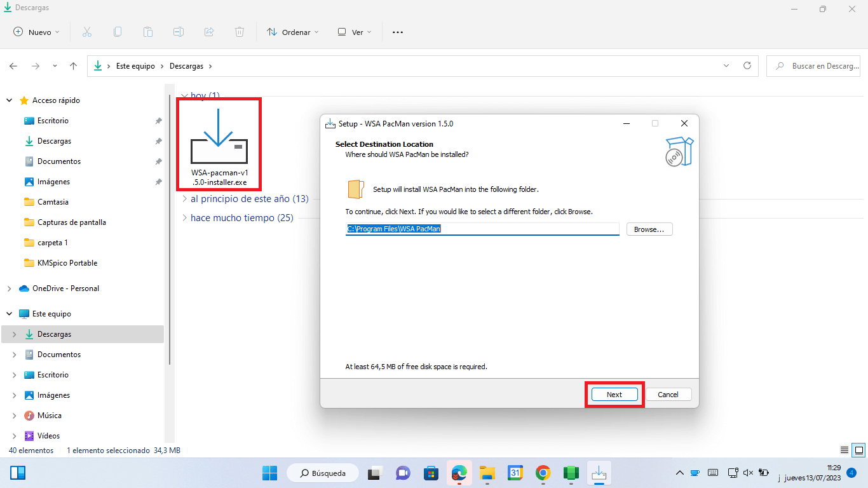868x488 pixels.
Task: Open the three-dot more options menu
Action: point(398,32)
